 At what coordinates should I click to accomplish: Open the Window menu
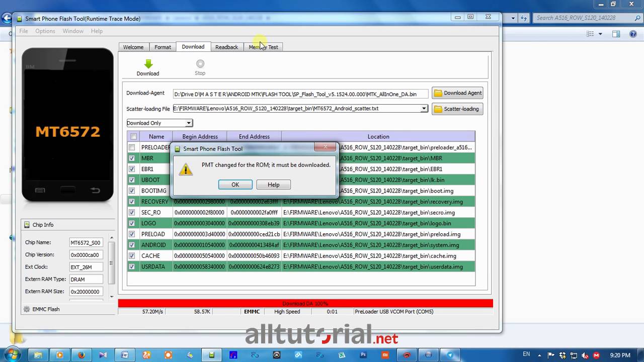click(x=73, y=31)
